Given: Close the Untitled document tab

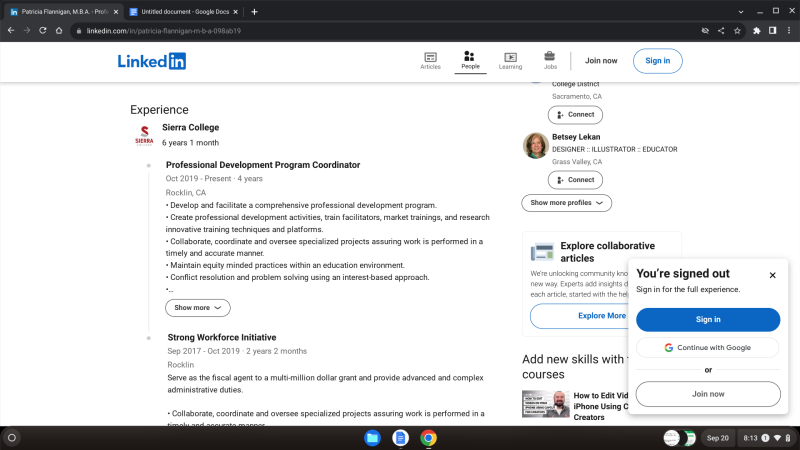Looking at the screenshot, I should tap(235, 12).
